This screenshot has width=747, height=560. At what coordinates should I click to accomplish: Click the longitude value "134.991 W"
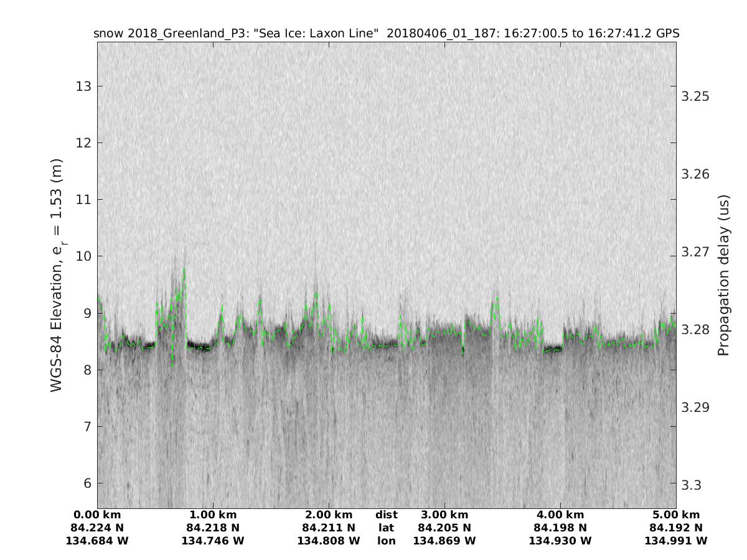tap(676, 541)
